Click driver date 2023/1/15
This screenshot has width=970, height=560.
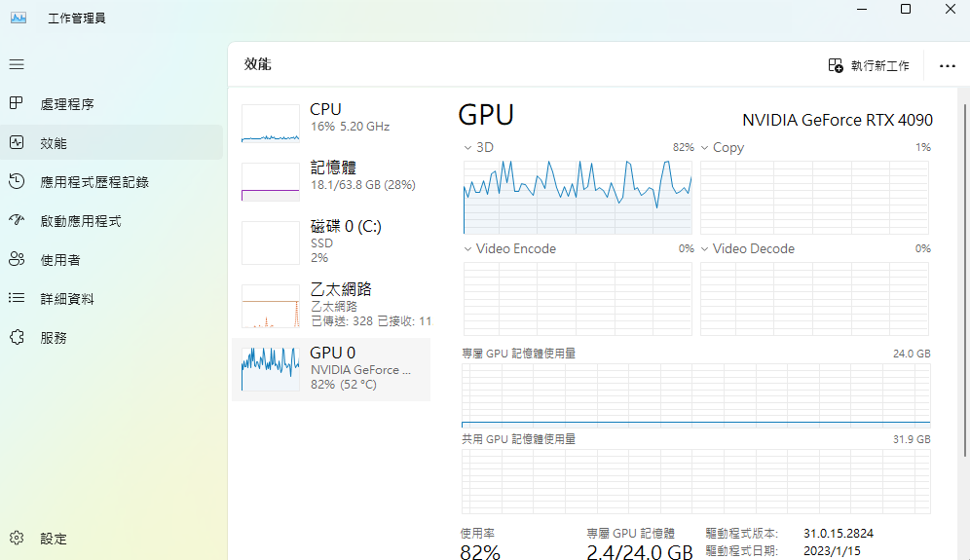pos(832,550)
